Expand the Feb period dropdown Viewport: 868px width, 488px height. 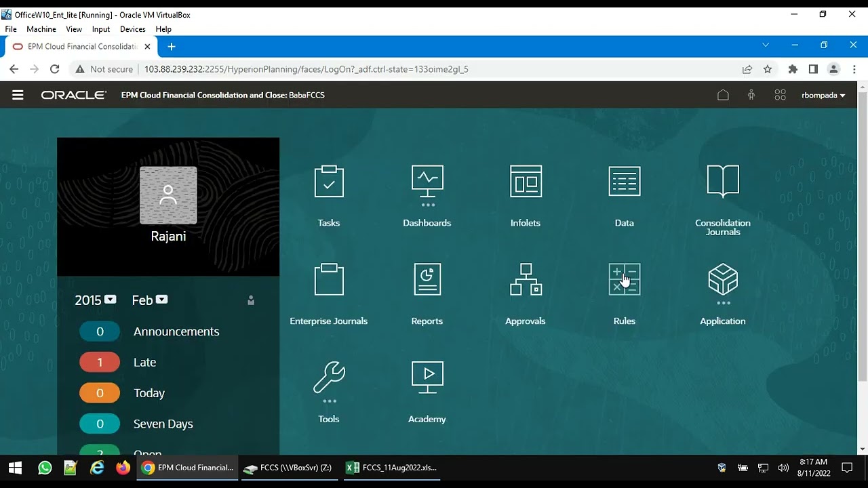pos(161,300)
